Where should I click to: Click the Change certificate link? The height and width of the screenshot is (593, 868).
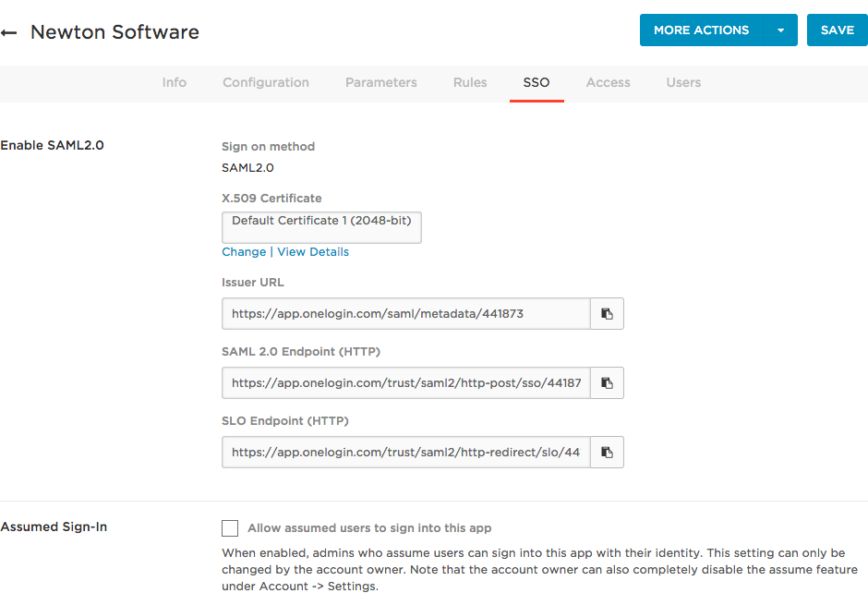(244, 252)
